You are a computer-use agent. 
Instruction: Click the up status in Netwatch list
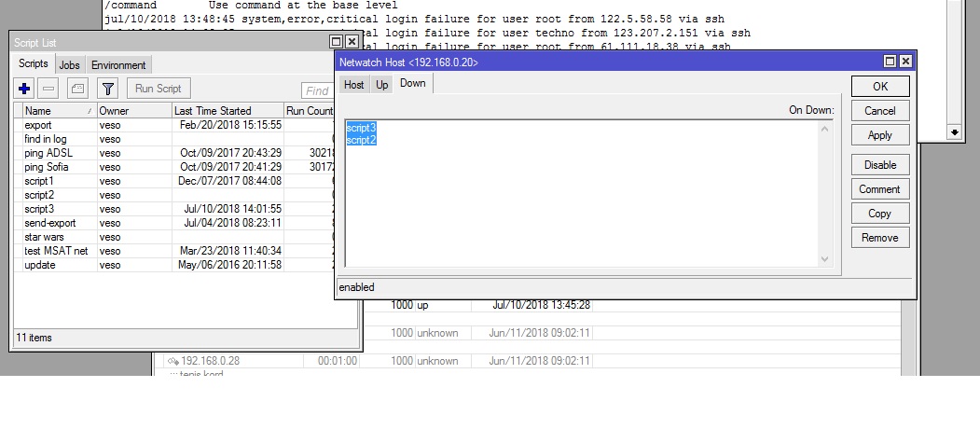point(422,305)
